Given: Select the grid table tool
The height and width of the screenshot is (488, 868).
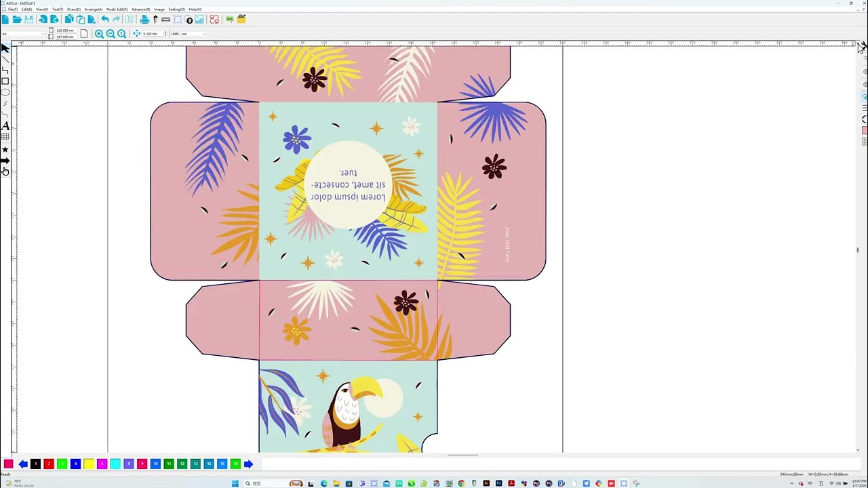Looking at the screenshot, I should point(5,137).
